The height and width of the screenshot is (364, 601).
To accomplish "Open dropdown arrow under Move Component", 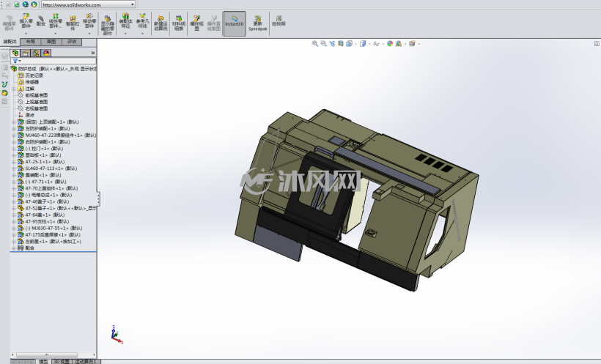I will pos(89,34).
